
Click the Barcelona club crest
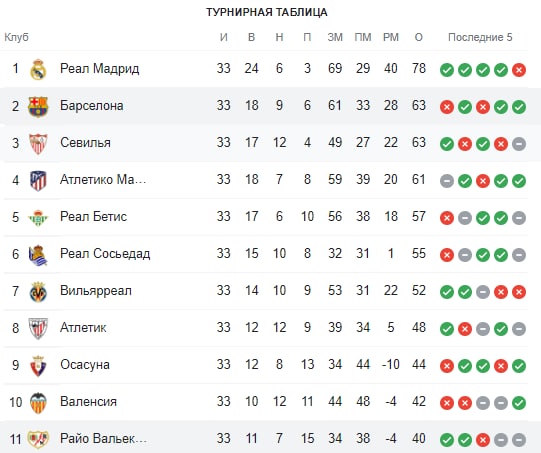(38, 106)
